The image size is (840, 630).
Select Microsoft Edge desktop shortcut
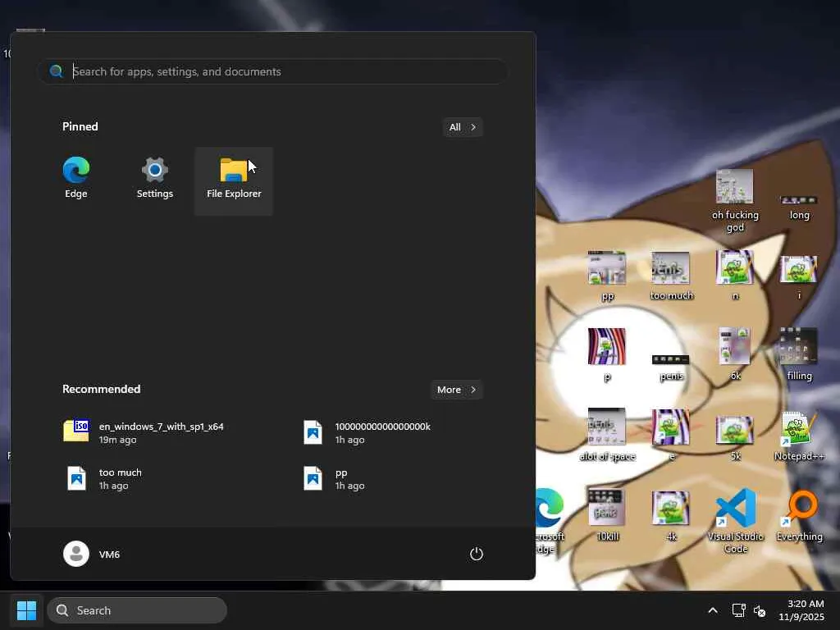coord(549,521)
